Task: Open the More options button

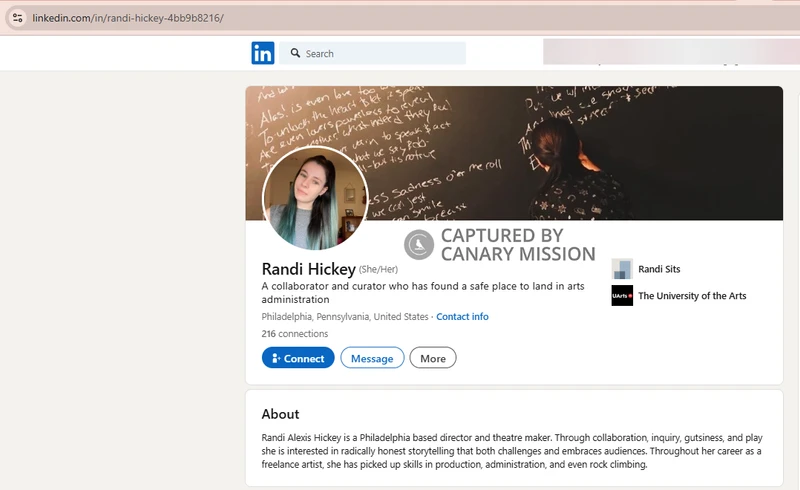Action: click(433, 358)
